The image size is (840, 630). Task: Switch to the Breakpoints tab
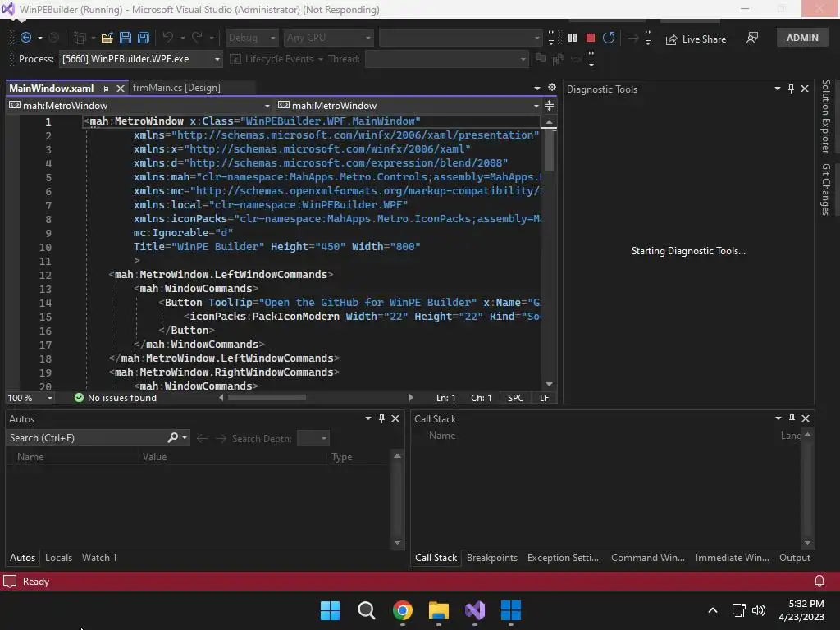point(492,558)
